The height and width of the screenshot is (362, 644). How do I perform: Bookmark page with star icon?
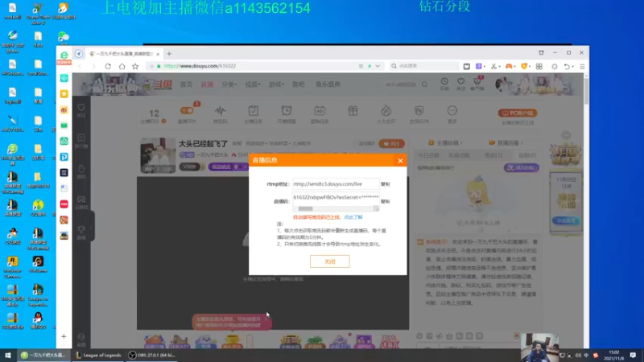click(x=135, y=66)
